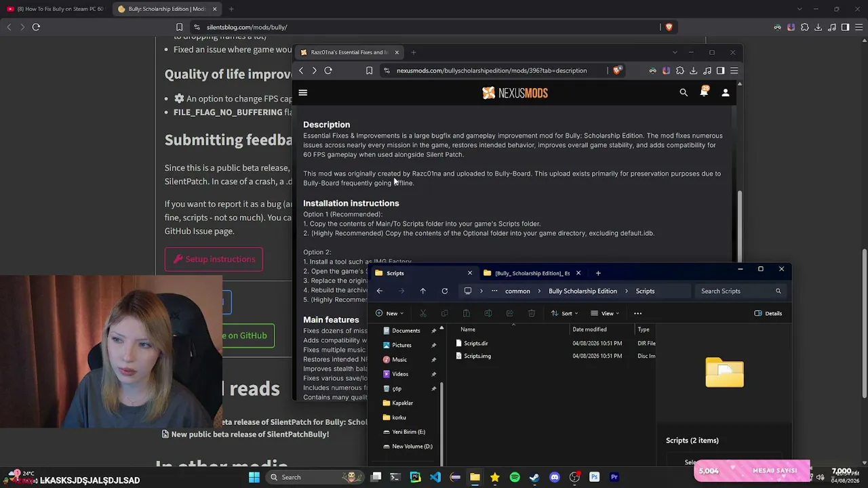
Task: Open the Sort dropdown in File Explorer
Action: [564, 313]
